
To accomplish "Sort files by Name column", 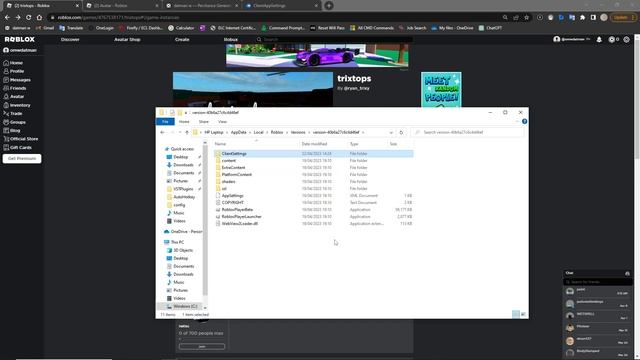I will (256, 144).
